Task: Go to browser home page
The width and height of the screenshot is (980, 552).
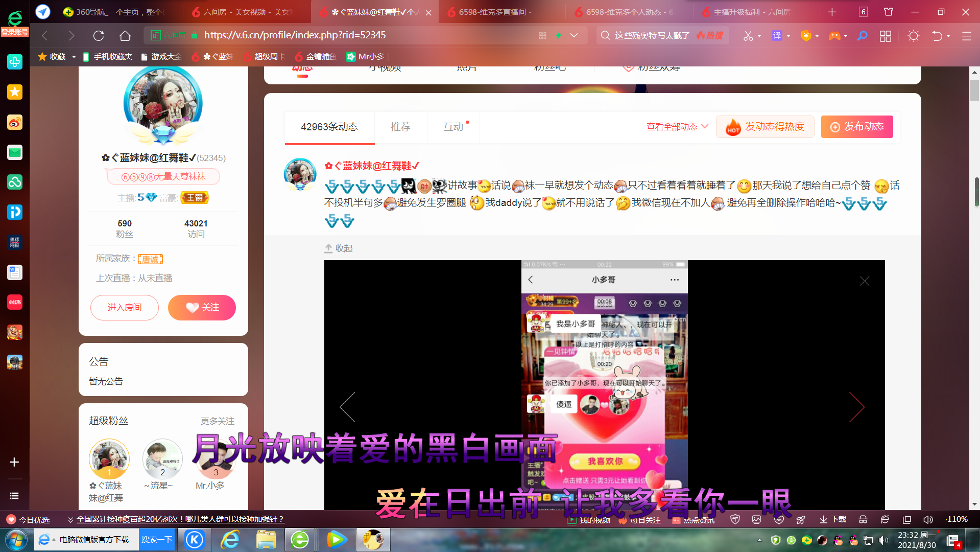Action: coord(125,35)
